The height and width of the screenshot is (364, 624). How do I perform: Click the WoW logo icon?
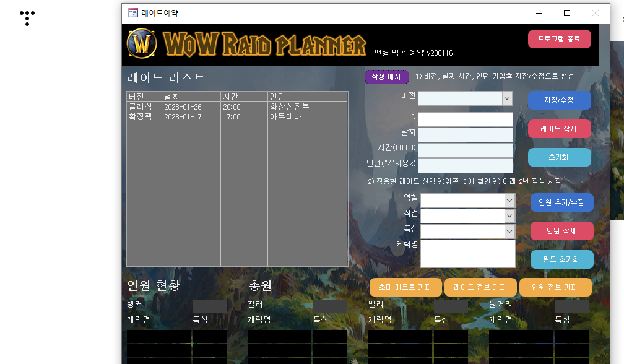click(142, 43)
